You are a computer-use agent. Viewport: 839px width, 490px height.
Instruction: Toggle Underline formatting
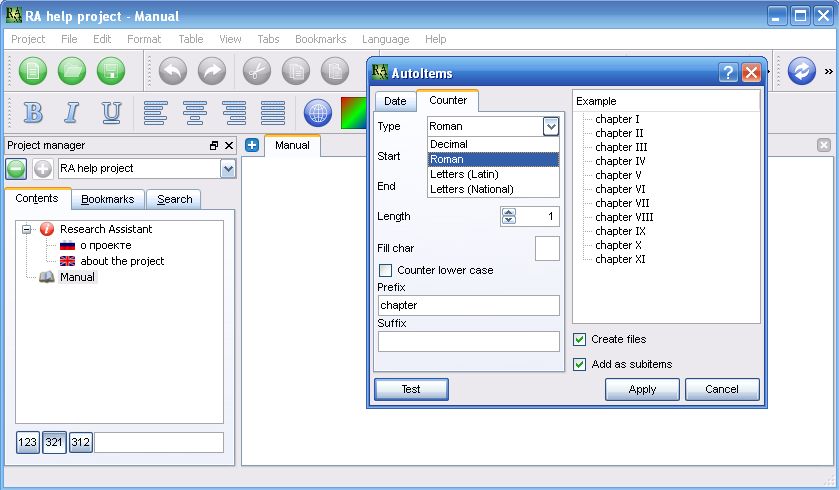[111, 112]
